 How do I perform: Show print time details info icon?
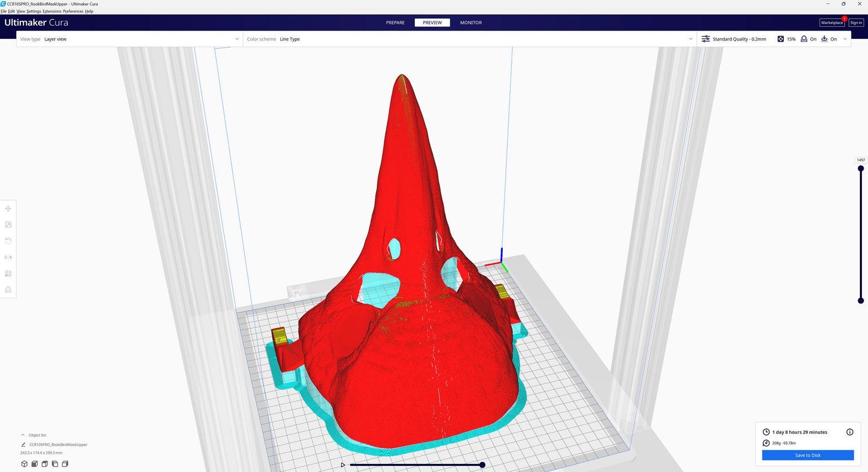point(850,432)
